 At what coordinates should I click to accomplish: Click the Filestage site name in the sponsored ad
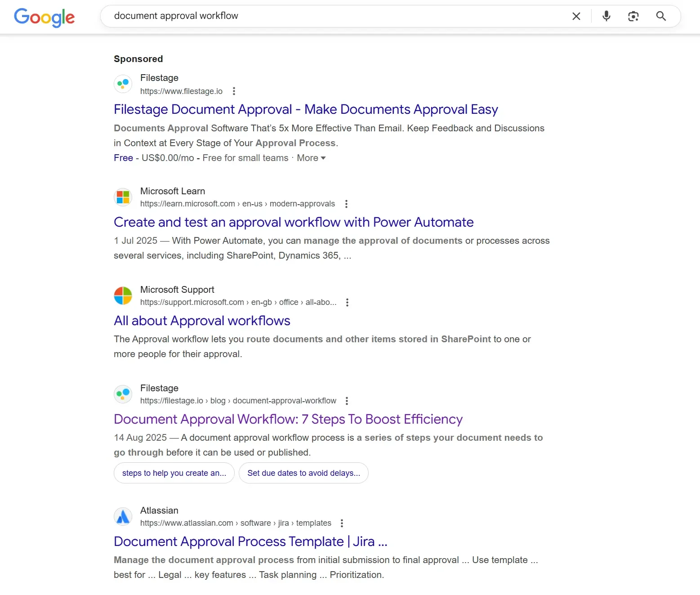click(159, 78)
